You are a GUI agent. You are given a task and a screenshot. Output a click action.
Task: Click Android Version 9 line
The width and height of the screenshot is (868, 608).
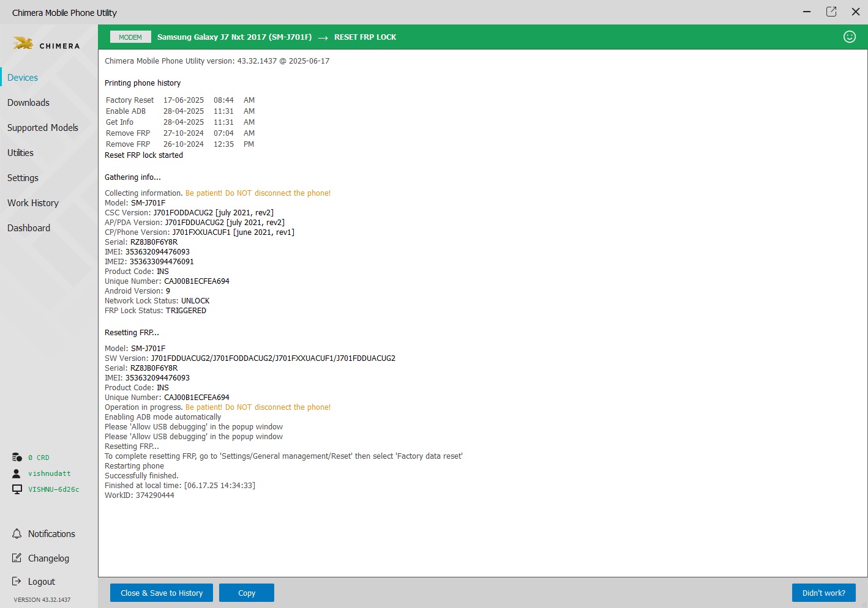pos(138,291)
